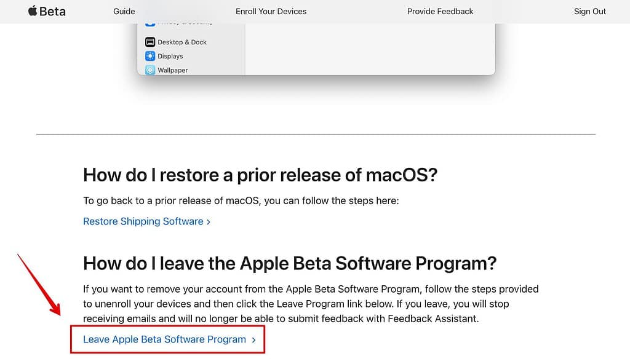Screen dimensions: 630x364
Task: Click the chevron after Restore Shipping Software
Action: coord(209,221)
